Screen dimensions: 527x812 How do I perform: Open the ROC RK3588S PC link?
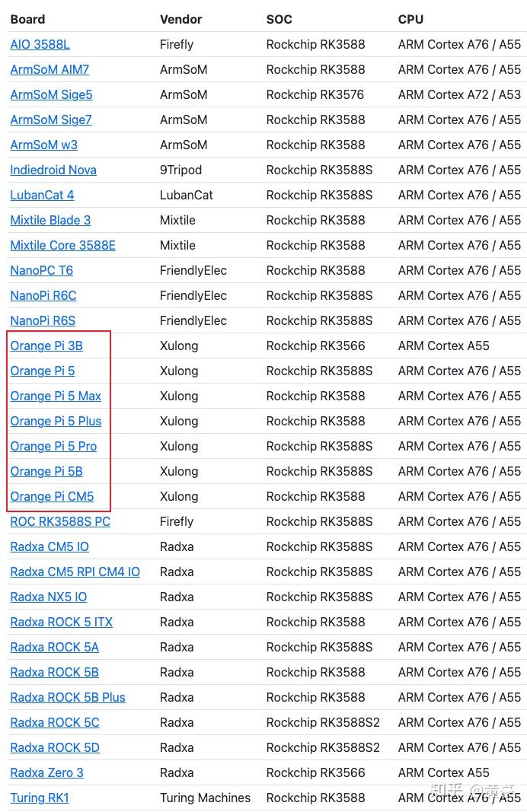coord(60,521)
